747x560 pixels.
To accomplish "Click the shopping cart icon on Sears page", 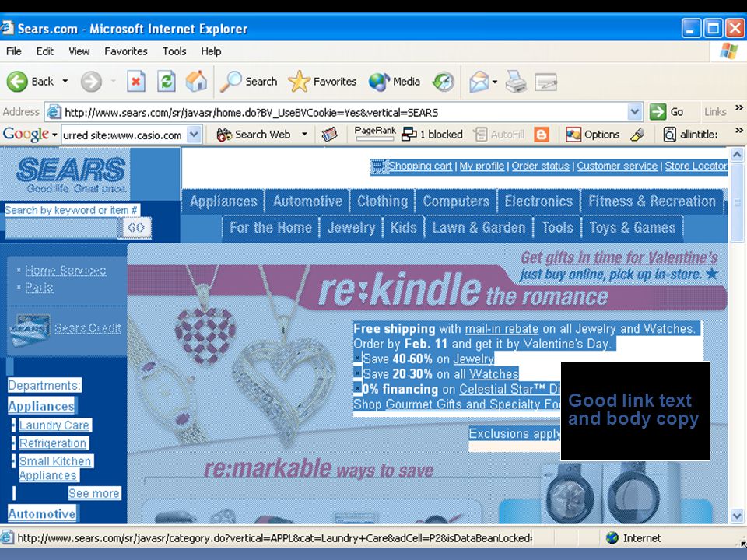I will click(378, 166).
